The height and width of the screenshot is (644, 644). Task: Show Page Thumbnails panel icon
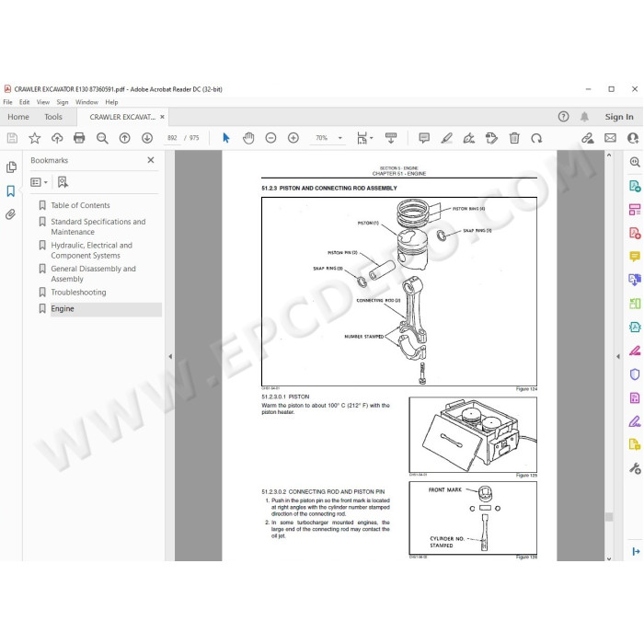tap(11, 167)
